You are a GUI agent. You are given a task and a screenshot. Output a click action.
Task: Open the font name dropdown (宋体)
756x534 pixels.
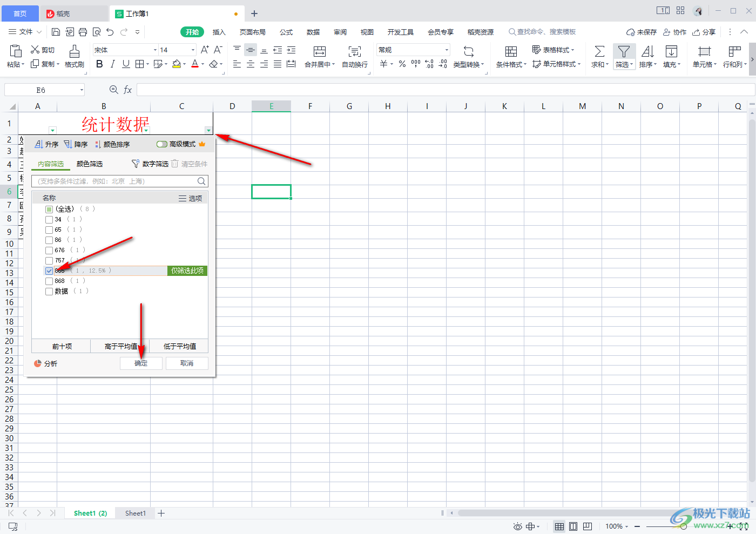coord(156,50)
